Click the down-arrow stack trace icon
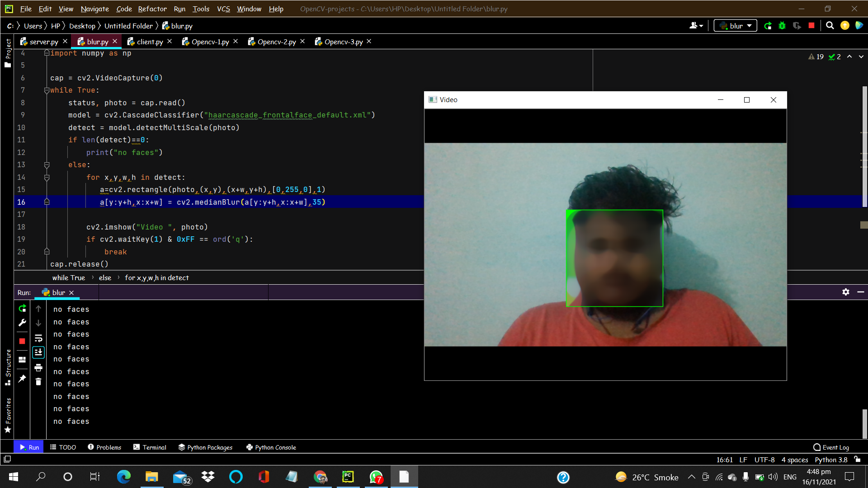 click(38, 323)
